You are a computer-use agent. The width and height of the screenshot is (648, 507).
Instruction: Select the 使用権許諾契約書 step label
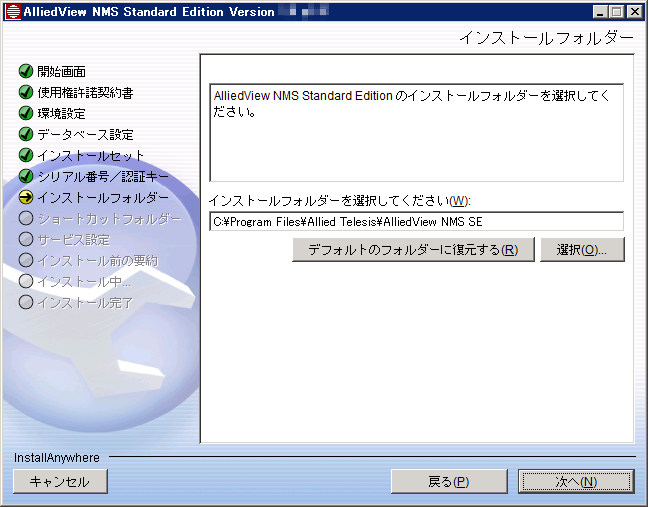pos(86,93)
